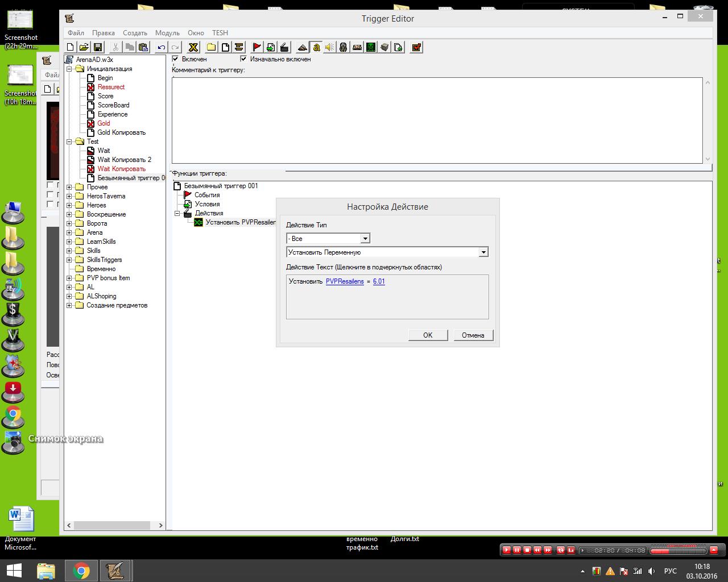This screenshot has height=582, width=728.
Task: Collapse the 'Инициализация' folder
Action: (x=69, y=69)
